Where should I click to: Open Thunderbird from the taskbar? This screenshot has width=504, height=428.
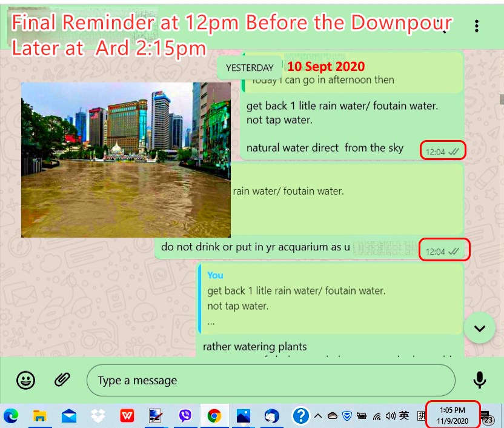click(x=272, y=416)
